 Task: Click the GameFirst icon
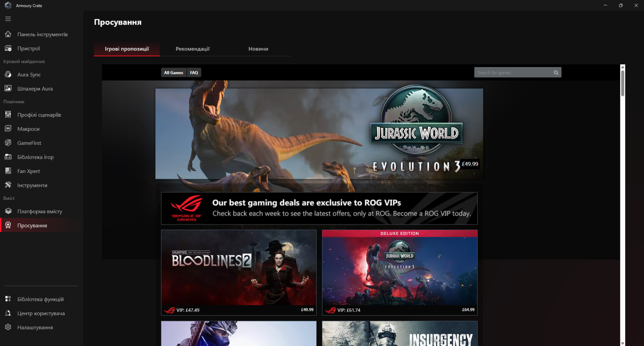8,143
